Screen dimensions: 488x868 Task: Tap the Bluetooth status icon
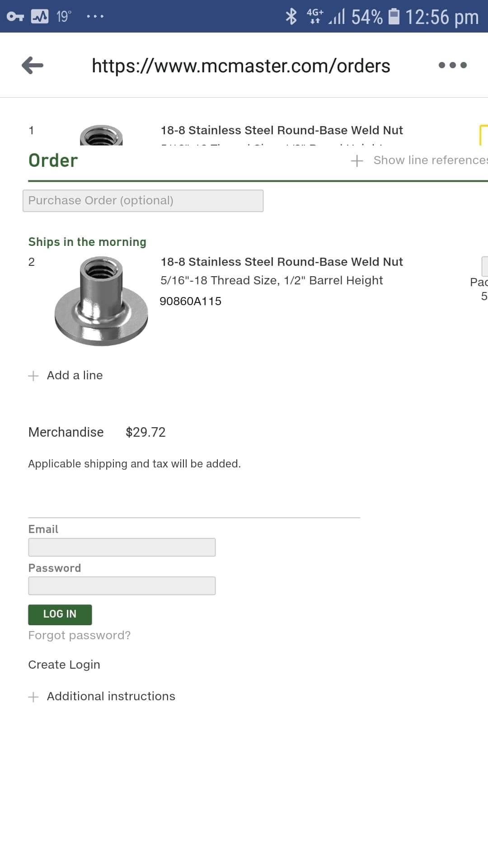(x=291, y=17)
